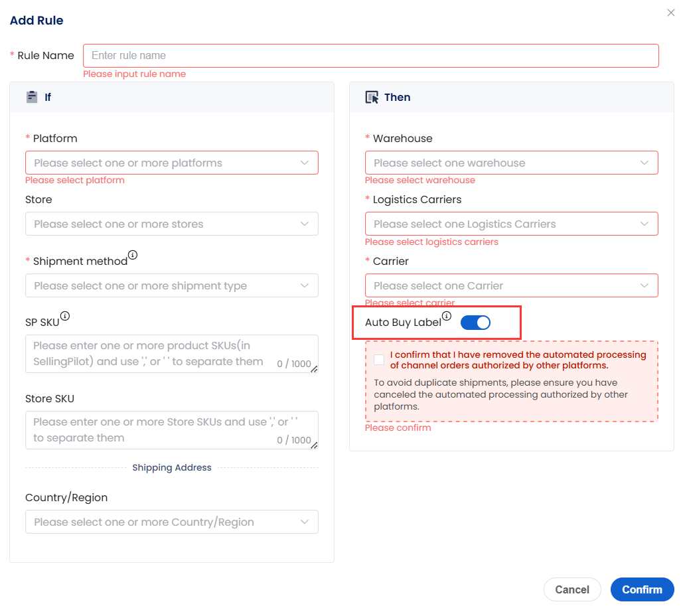Open the Warehouse dropdown
Viewport: 683px width, 616px height.
point(511,163)
